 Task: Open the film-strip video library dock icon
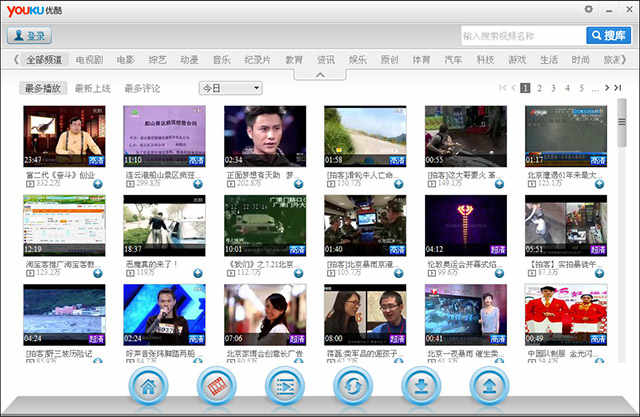(x=216, y=386)
